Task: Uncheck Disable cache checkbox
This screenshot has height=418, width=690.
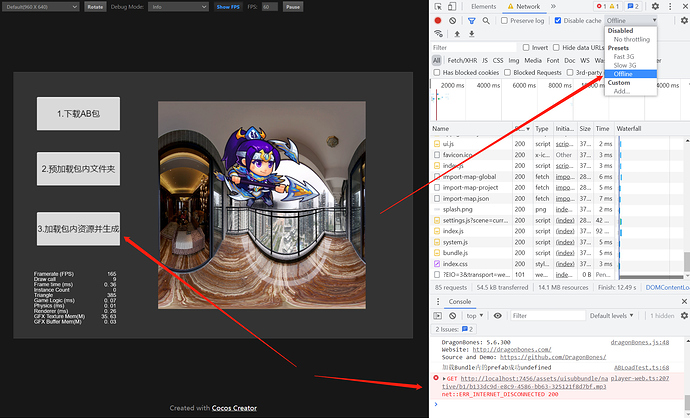Action: (x=558, y=21)
